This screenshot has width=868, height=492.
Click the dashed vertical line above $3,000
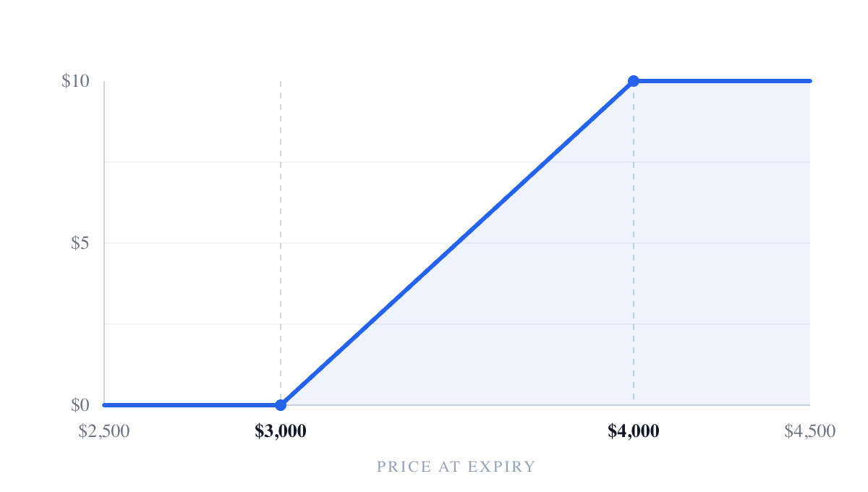pos(281,239)
